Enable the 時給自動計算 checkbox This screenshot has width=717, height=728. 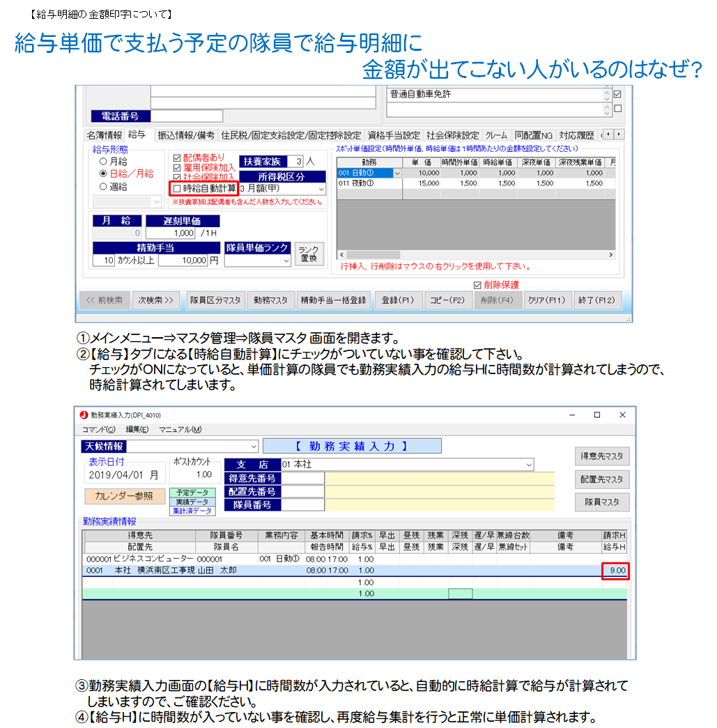pos(177,188)
